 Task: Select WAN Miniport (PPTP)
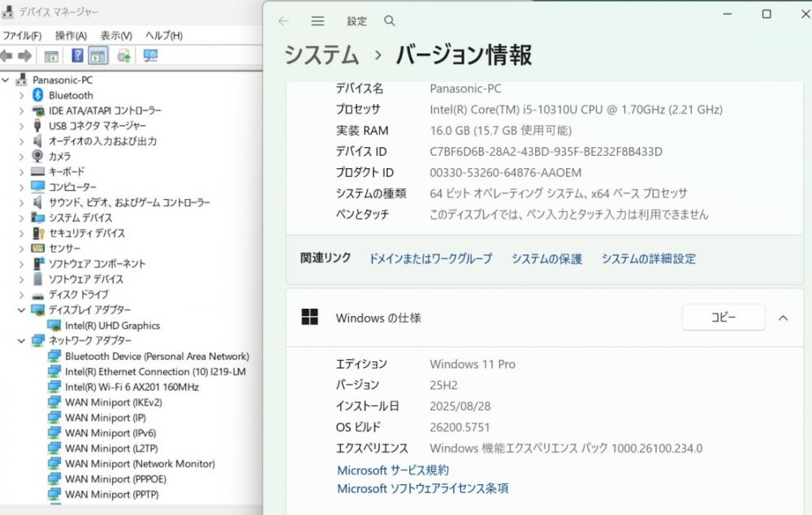pos(112,494)
